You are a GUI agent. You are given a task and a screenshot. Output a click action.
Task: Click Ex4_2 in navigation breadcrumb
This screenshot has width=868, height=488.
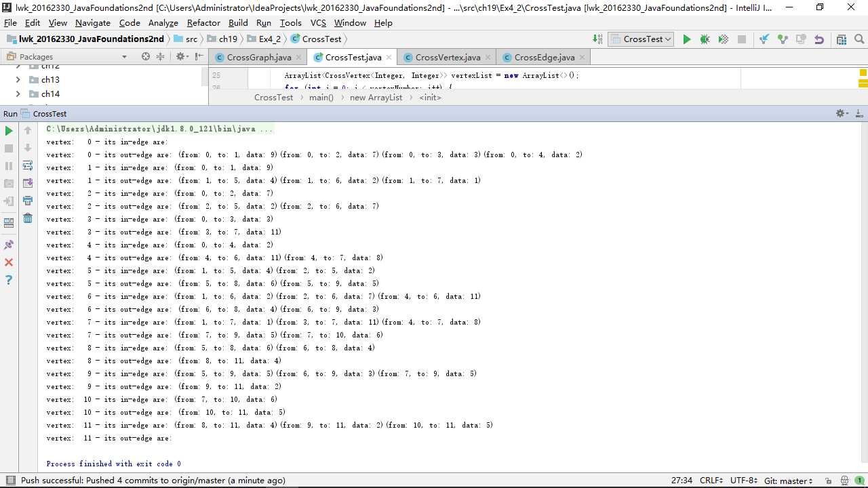[264, 39]
